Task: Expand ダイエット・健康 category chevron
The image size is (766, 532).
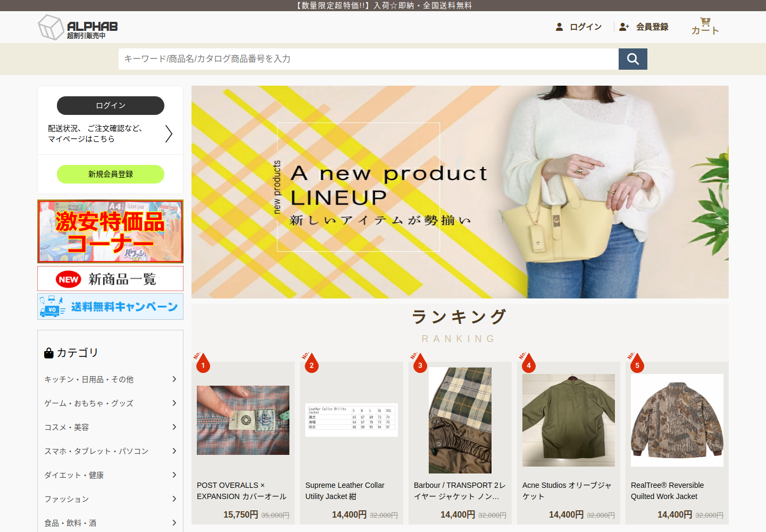Action: pyautogui.click(x=174, y=475)
